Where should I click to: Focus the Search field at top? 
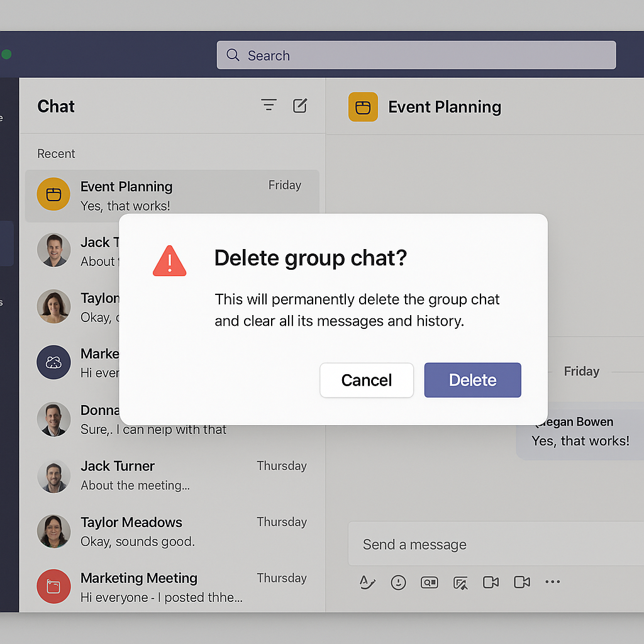(416, 55)
